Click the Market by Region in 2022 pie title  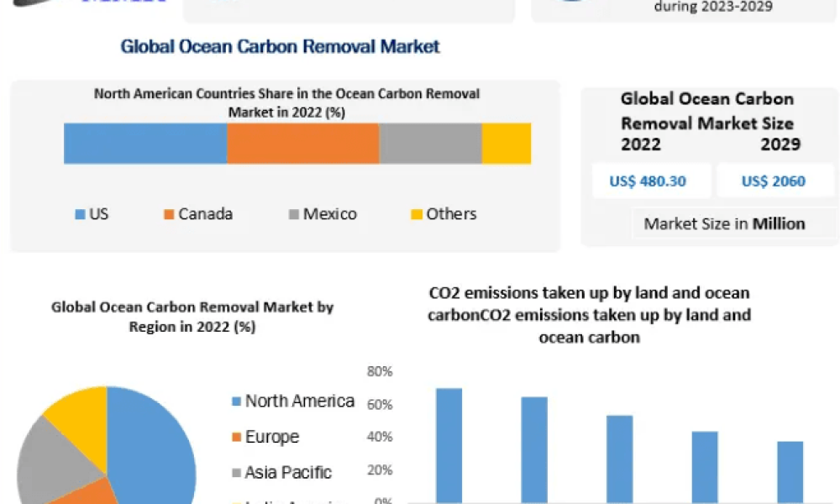192,317
